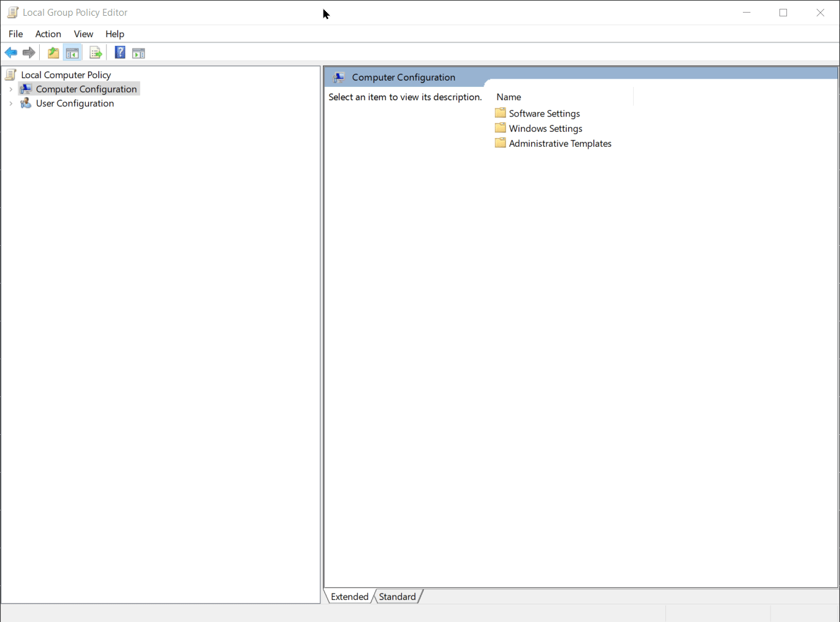The image size is (840, 622).
Task: Click the Up one level folder icon
Action: 53,52
